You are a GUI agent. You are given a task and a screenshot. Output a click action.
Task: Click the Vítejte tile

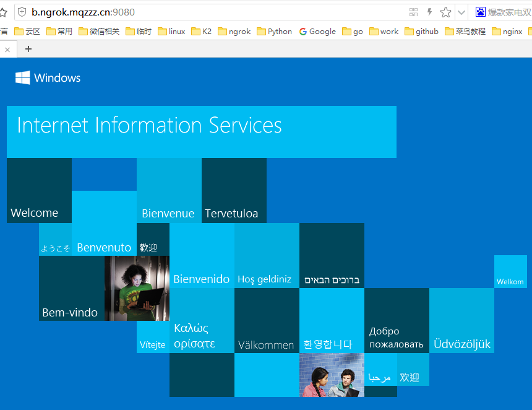(x=153, y=337)
